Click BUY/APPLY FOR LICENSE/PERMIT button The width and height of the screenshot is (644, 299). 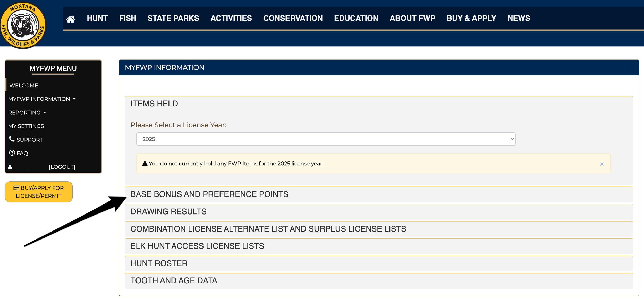click(x=39, y=192)
